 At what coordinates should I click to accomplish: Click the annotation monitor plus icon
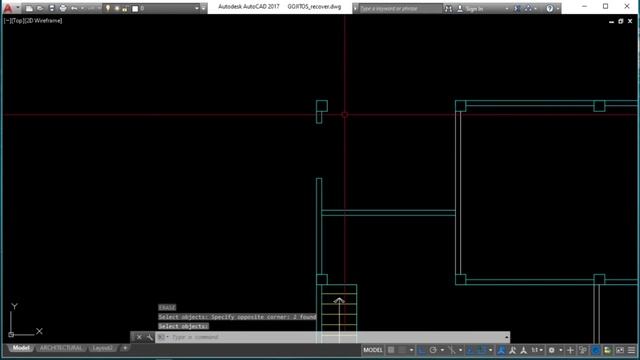point(570,350)
